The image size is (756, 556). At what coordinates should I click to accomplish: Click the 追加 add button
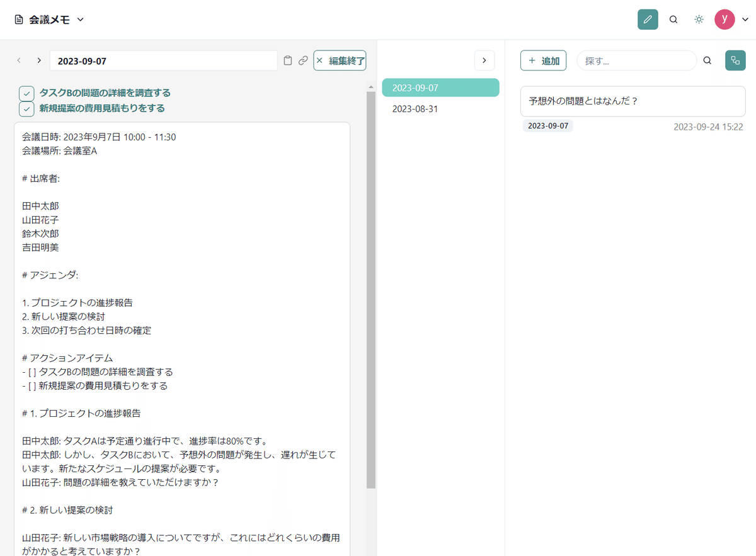pos(544,60)
